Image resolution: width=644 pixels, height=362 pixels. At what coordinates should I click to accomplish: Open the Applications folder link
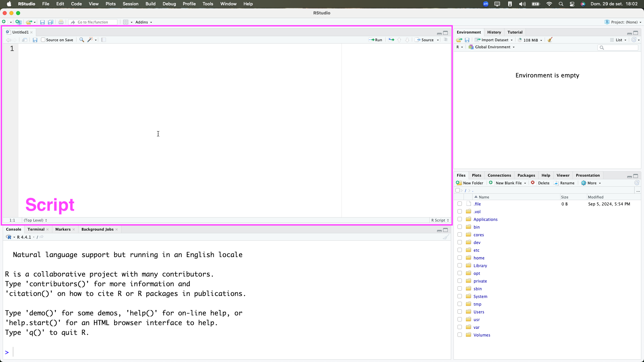coord(485,219)
